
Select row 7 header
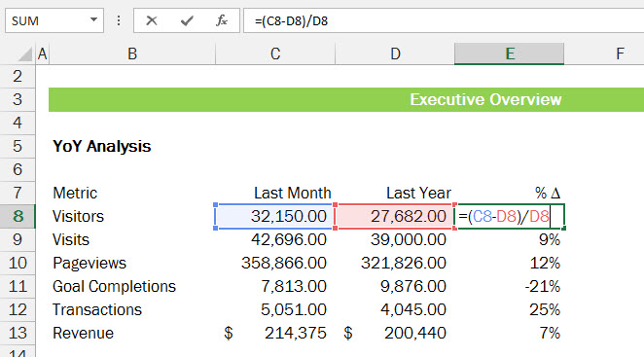pyautogui.click(x=18, y=193)
